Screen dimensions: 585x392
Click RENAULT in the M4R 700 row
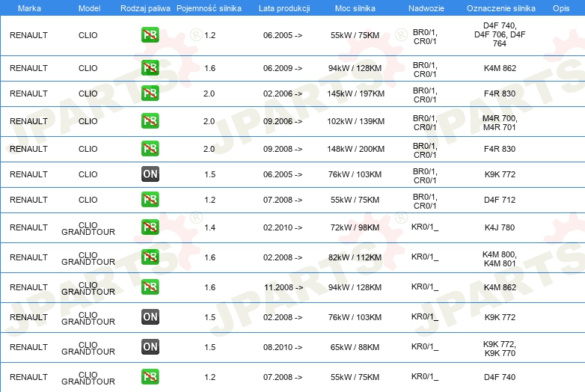pos(28,121)
